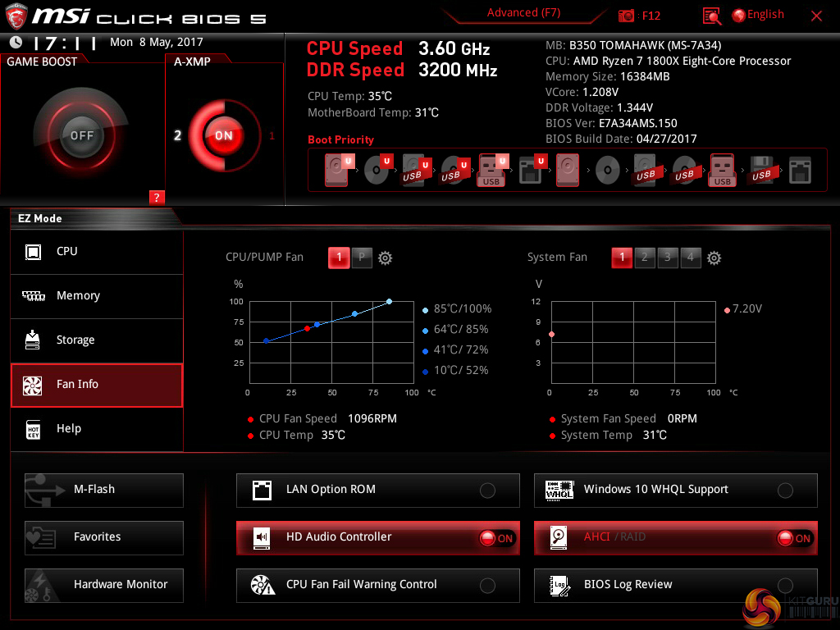Open the Favorites menu
This screenshot has height=630, width=840.
tap(104, 538)
